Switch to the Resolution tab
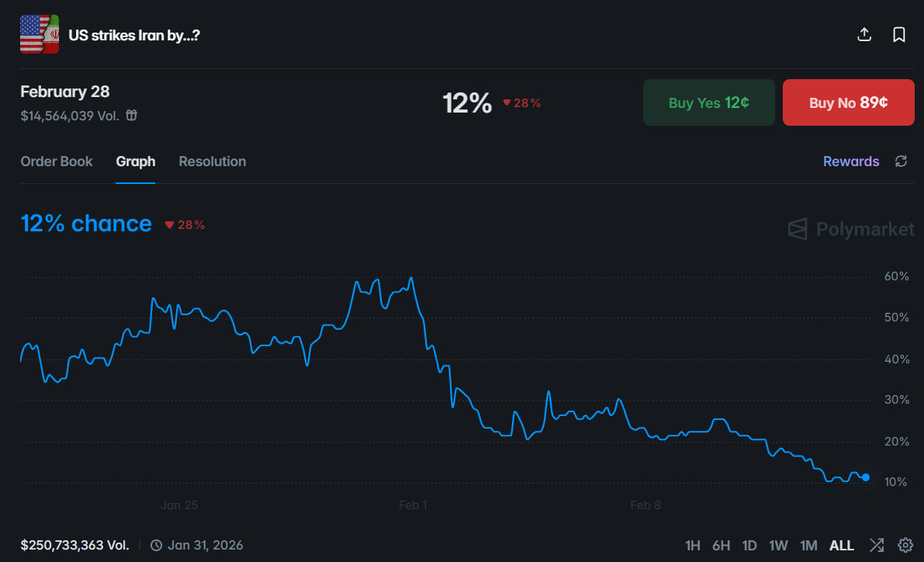 [x=213, y=161]
